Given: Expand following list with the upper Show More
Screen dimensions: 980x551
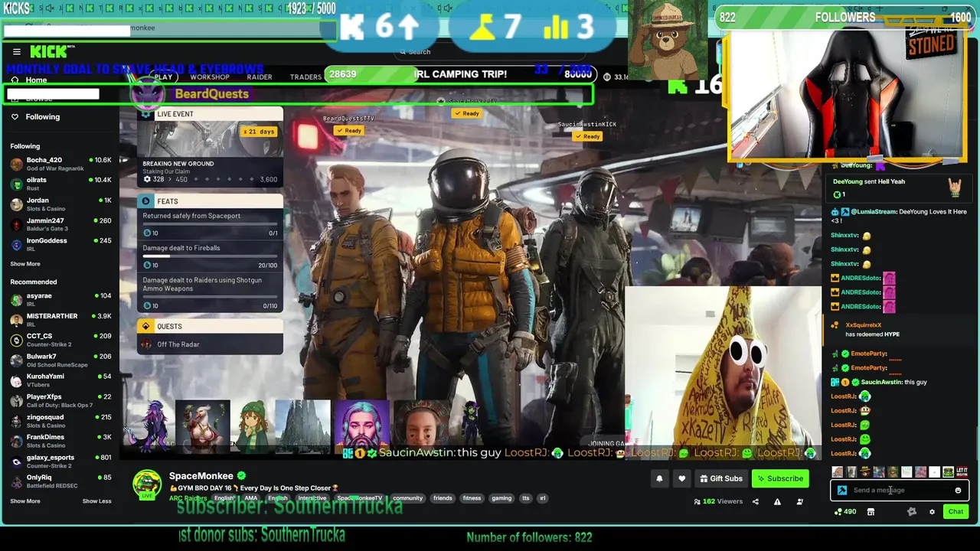Looking at the screenshot, I should coord(25,264).
